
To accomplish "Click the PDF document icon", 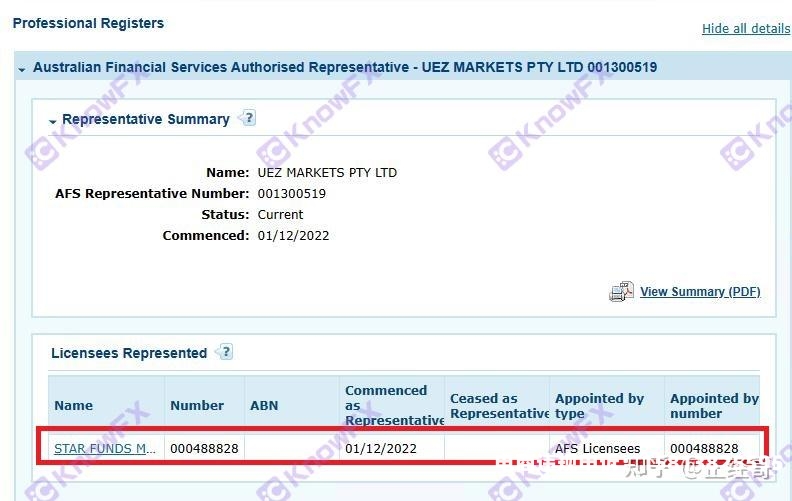I will [621, 291].
